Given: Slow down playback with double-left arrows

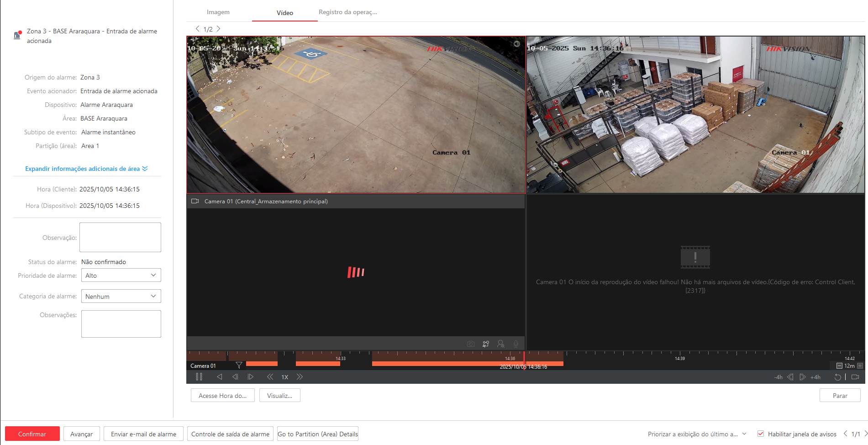Looking at the screenshot, I should (270, 377).
